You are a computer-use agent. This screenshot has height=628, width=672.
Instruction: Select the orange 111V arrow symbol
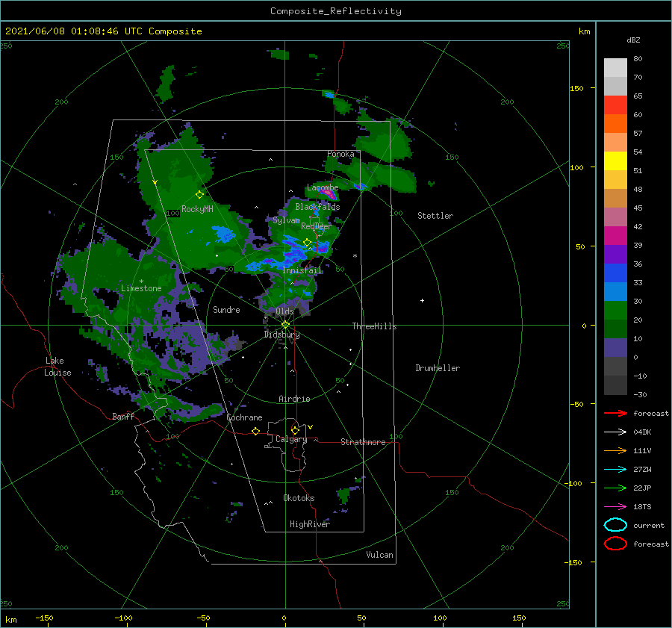point(615,450)
